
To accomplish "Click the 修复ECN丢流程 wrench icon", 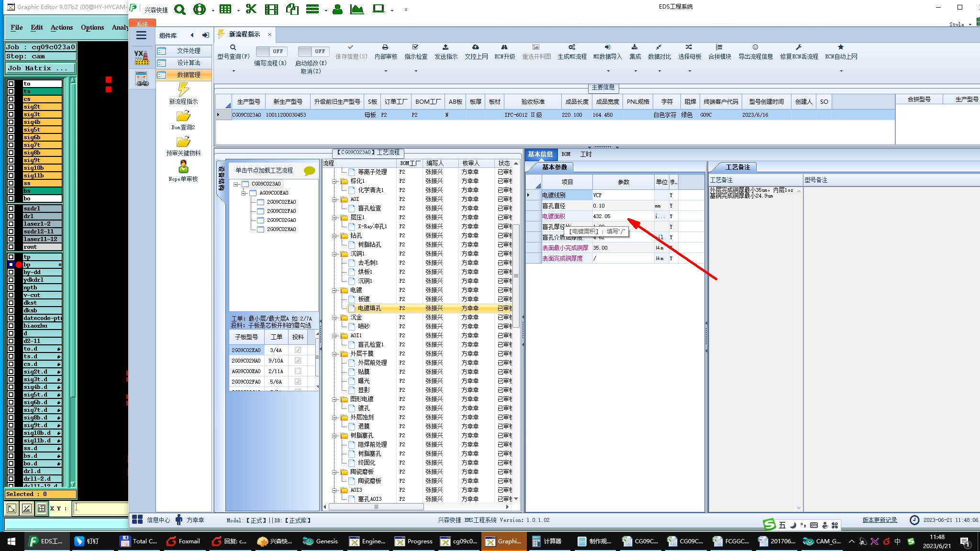I will point(799,47).
